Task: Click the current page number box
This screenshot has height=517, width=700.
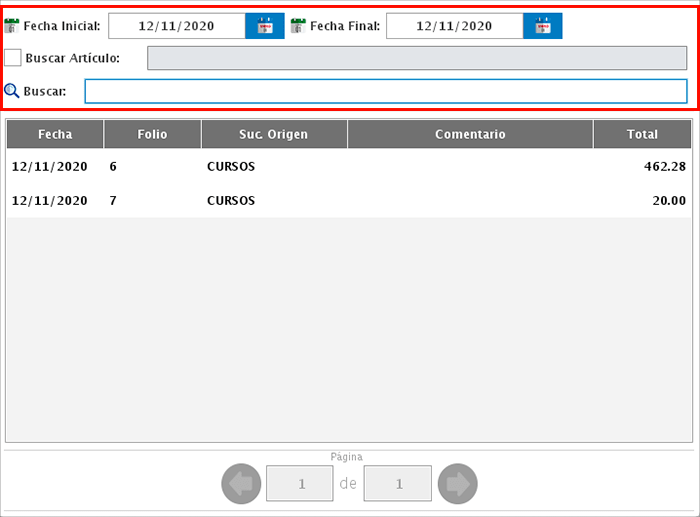Action: coord(299,484)
